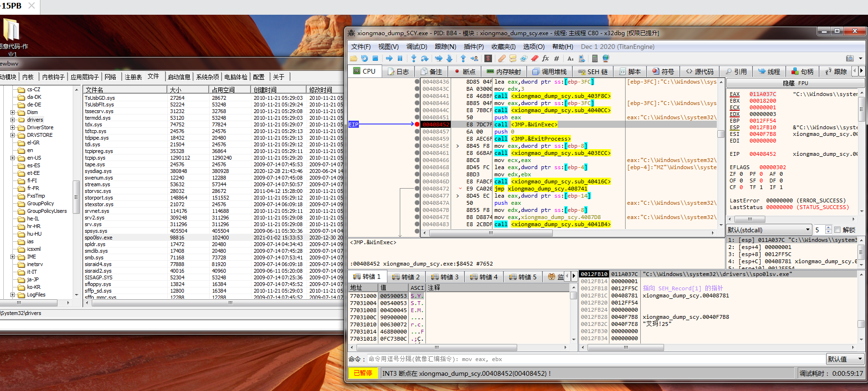Toggle breakpoint dot at address 00408472

coord(417,189)
